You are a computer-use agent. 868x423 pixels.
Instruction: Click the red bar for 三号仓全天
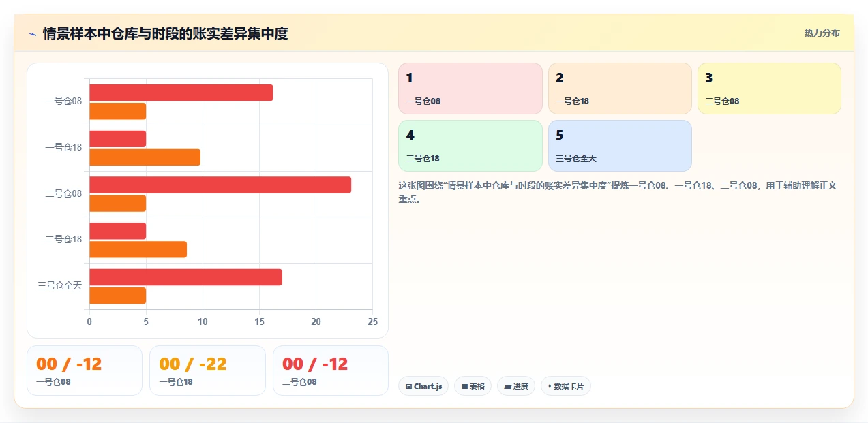(x=185, y=277)
